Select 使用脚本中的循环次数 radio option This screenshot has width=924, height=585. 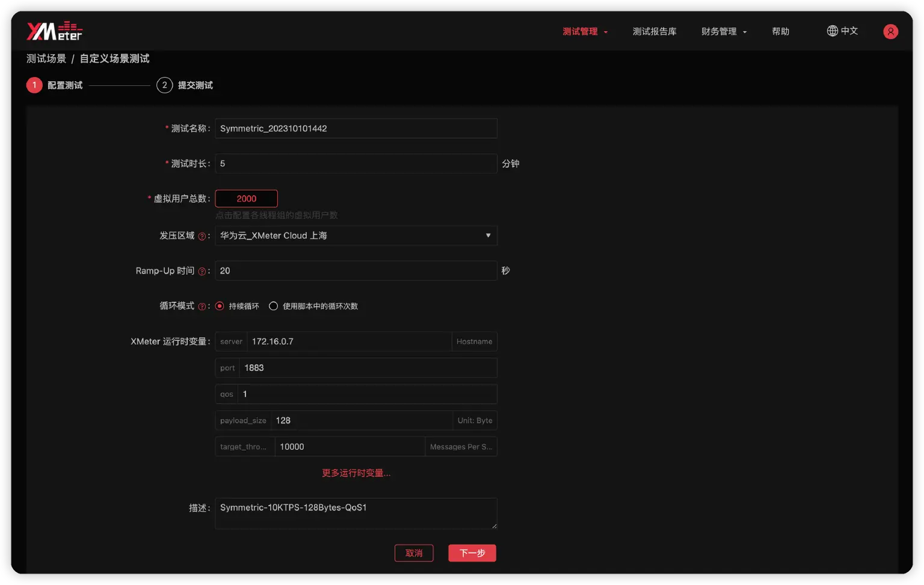[273, 306]
